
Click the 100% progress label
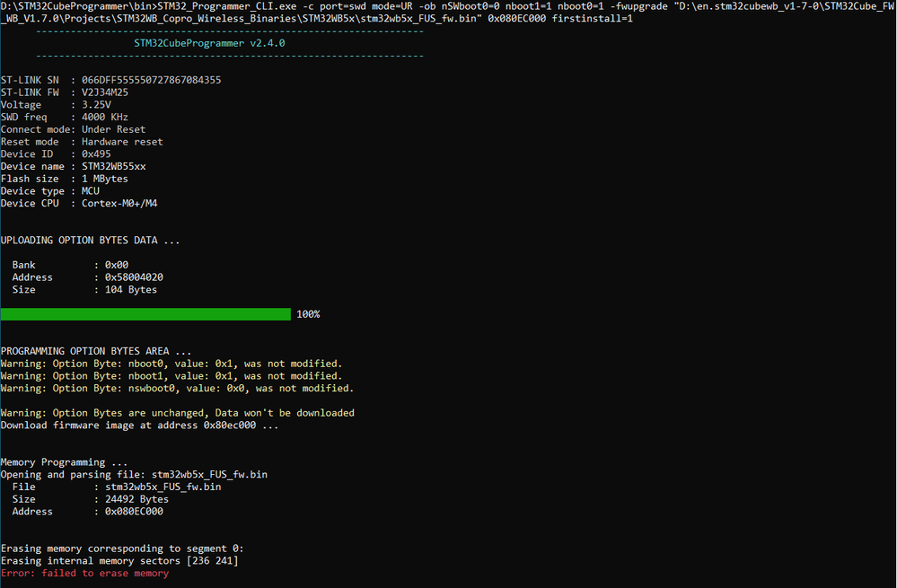click(308, 314)
